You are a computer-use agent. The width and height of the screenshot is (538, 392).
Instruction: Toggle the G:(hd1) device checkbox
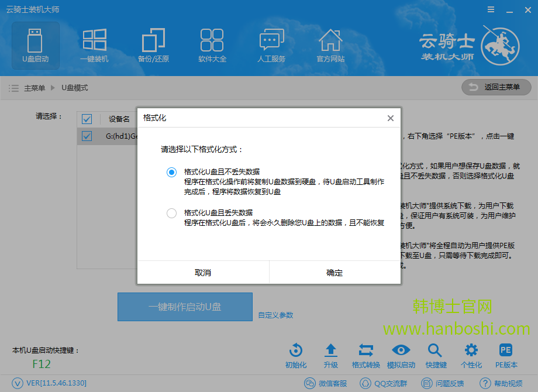87,135
